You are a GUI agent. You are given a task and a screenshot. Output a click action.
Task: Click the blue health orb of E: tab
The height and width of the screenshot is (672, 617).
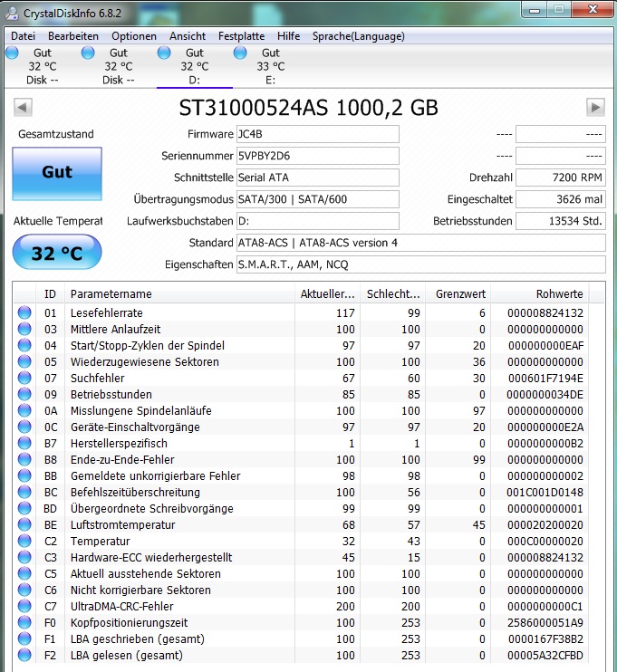coord(240,53)
